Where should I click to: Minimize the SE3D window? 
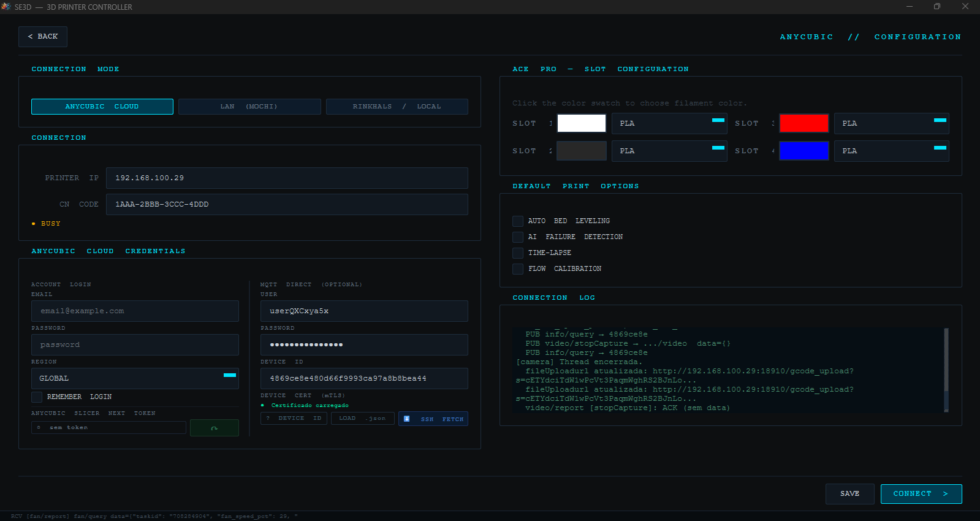point(910,7)
